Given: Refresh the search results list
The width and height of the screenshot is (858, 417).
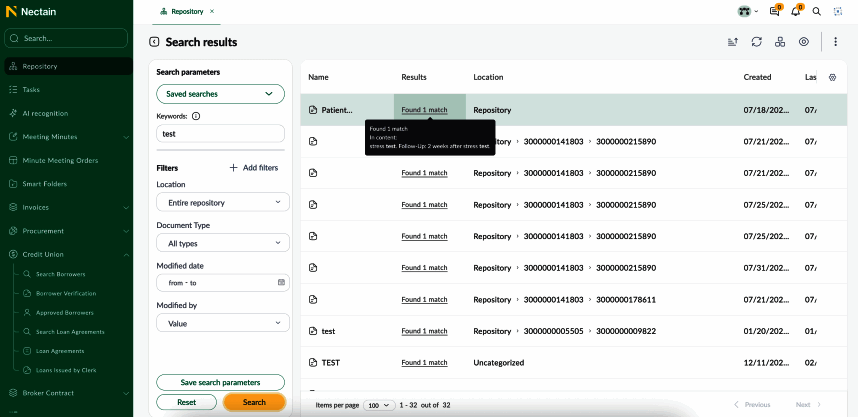Looking at the screenshot, I should 757,42.
